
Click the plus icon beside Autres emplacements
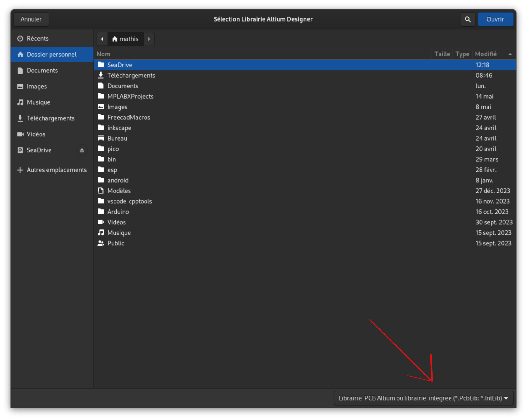pos(20,170)
